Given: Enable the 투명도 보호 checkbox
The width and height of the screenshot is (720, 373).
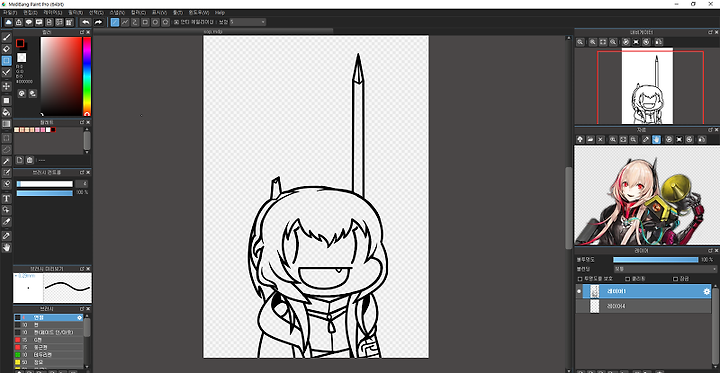Looking at the screenshot, I should 580,279.
